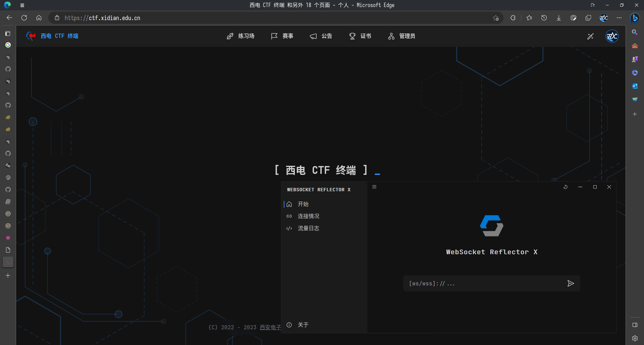Viewport: 644px width, 345px height.
Task: Click the address bar URL field
Action: coord(275,18)
